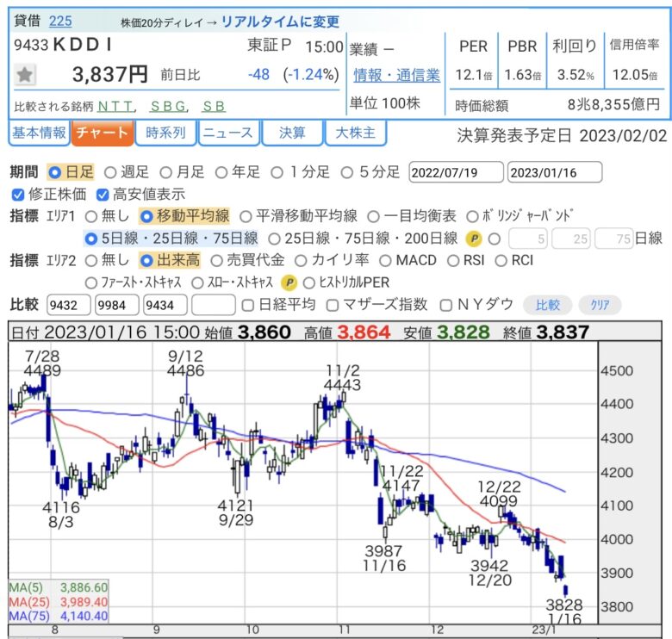The height and width of the screenshot is (639, 672).
Task: Click start date field 2022/07/19
Action: pyautogui.click(x=456, y=172)
